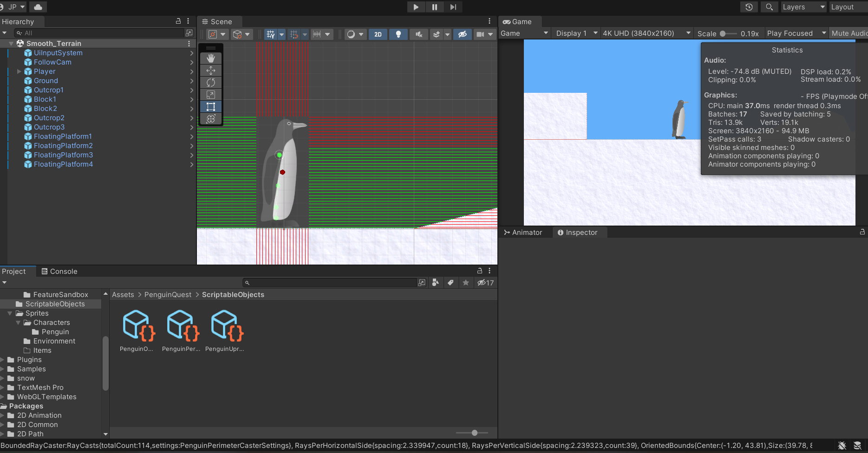
Task: Click the Mute Audio button in Game view
Action: [x=848, y=33]
